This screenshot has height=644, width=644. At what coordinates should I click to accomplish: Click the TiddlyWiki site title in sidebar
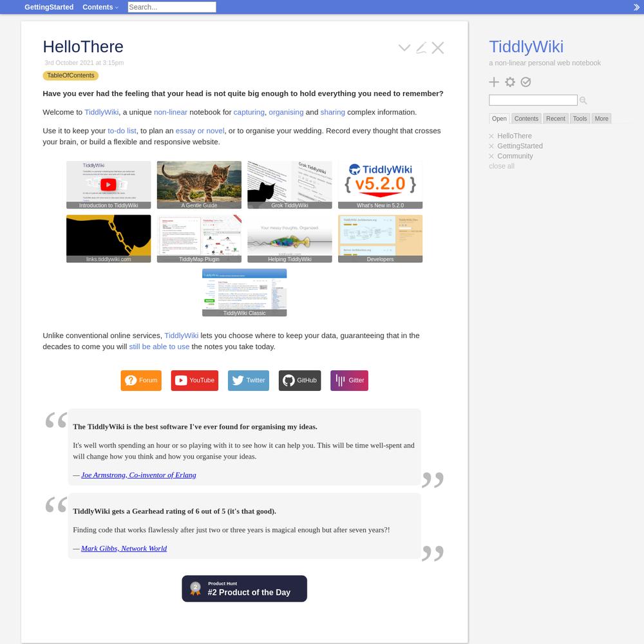tap(526, 47)
